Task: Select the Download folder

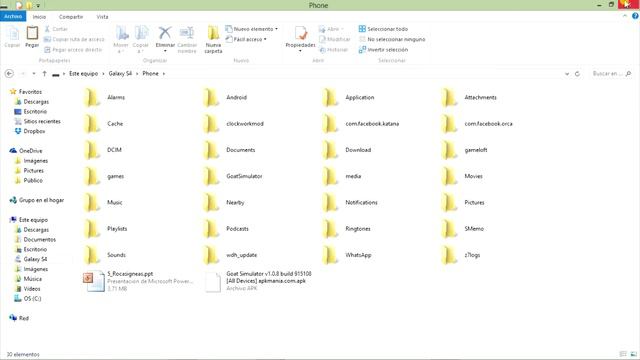Action: 347,150
